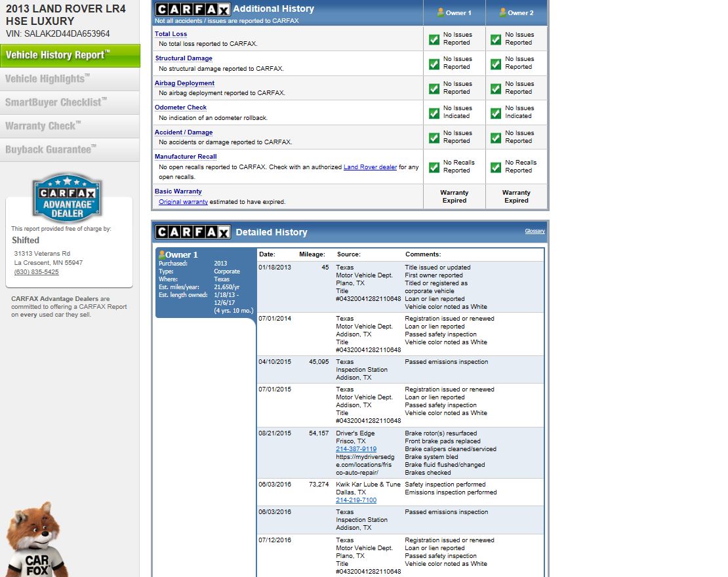Click the Odometer Check green check for Owner 2
728x577 pixels.
[x=496, y=113]
